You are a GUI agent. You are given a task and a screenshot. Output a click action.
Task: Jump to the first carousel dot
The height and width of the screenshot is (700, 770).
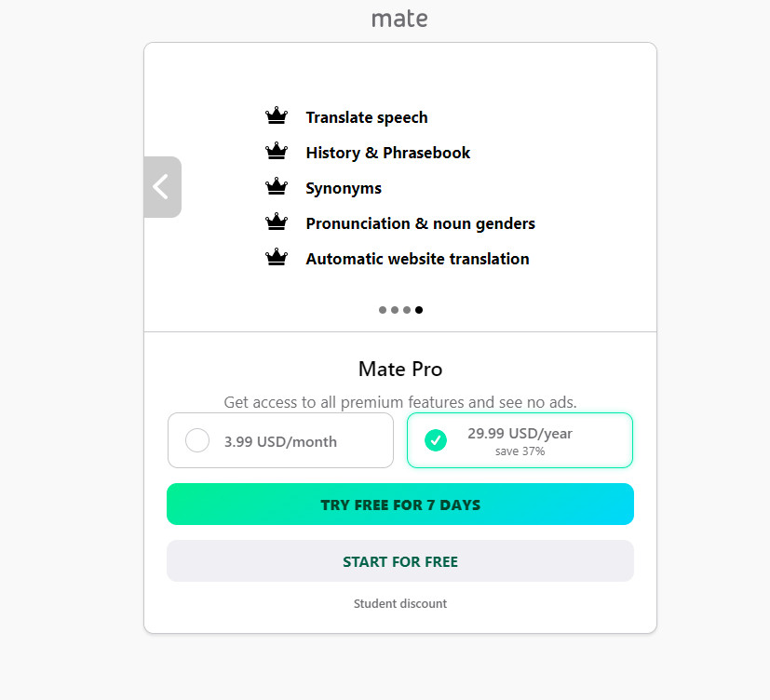pos(383,310)
